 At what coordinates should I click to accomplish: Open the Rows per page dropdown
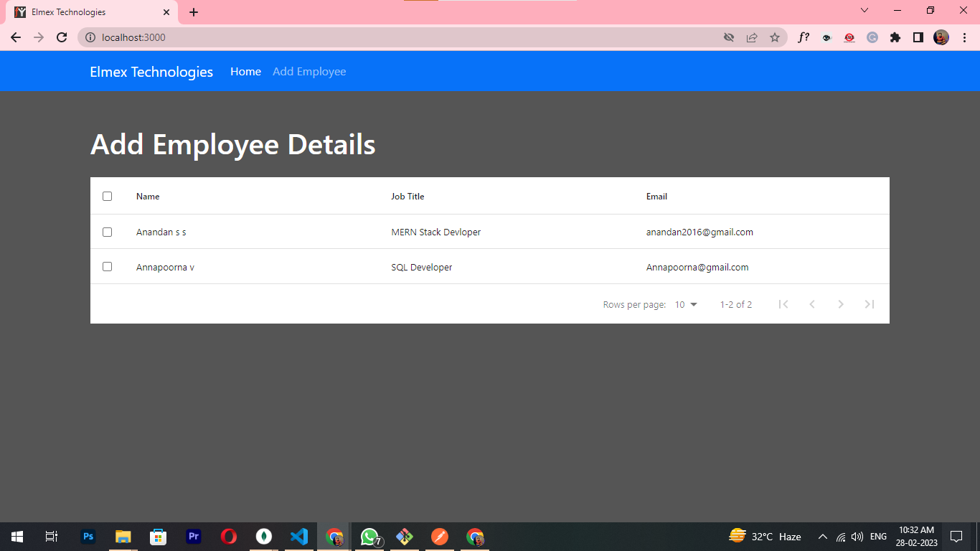(x=686, y=305)
